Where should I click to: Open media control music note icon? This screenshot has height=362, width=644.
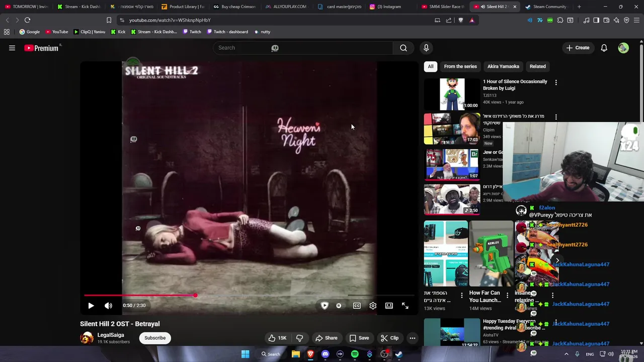click(x=586, y=20)
